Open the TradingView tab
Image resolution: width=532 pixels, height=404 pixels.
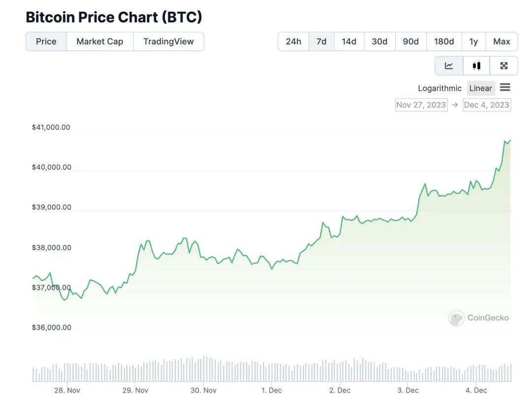click(x=168, y=41)
